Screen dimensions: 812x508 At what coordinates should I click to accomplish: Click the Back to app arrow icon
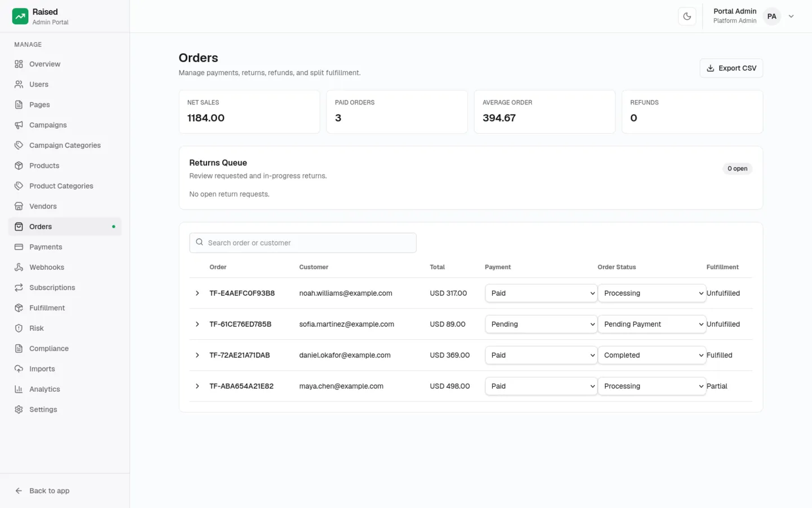[x=19, y=491]
